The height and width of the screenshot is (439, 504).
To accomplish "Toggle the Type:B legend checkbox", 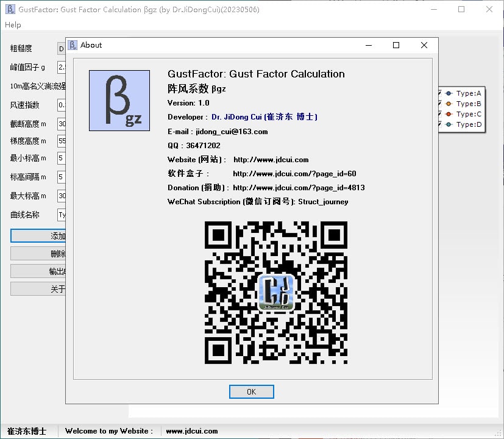I will click(x=440, y=104).
